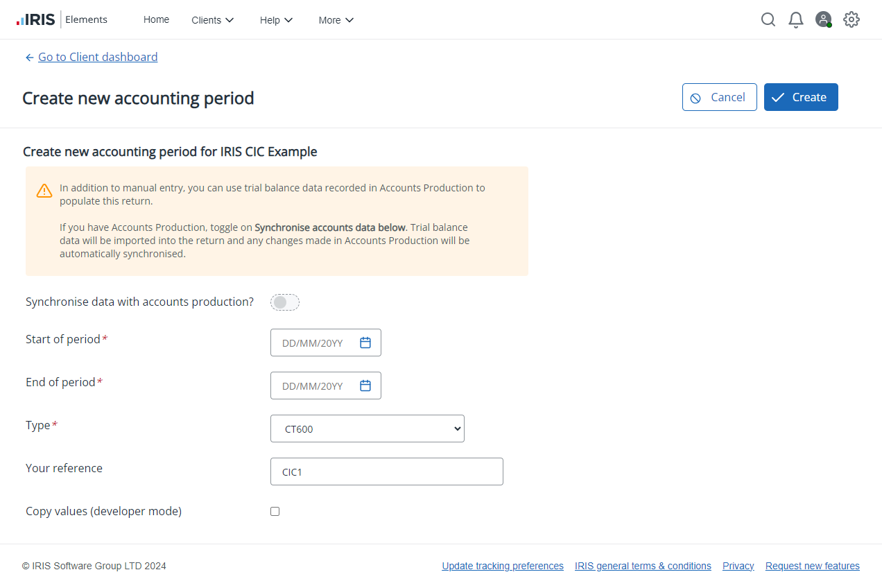The image size is (882, 588).
Task: Open the Privacy footer link
Action: click(x=738, y=566)
